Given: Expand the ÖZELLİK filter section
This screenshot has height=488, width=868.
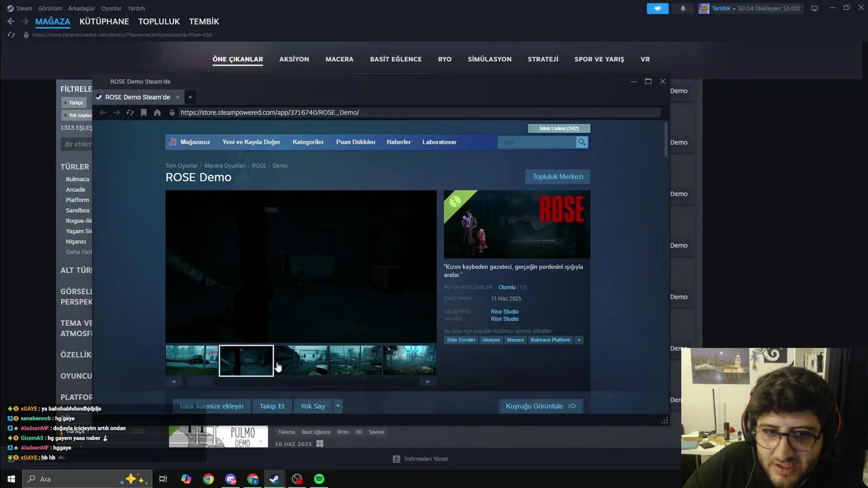Looking at the screenshot, I should 76,354.
